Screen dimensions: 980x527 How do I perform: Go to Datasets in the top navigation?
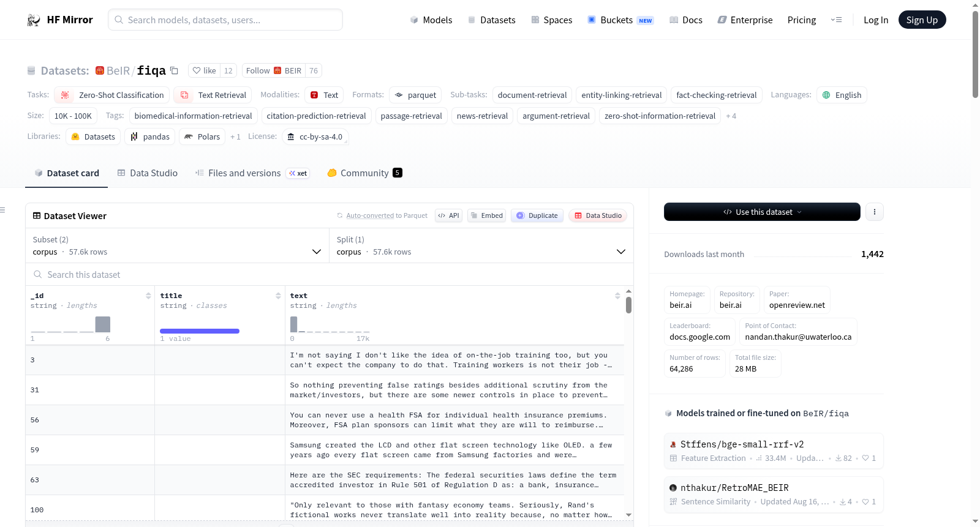coord(491,20)
